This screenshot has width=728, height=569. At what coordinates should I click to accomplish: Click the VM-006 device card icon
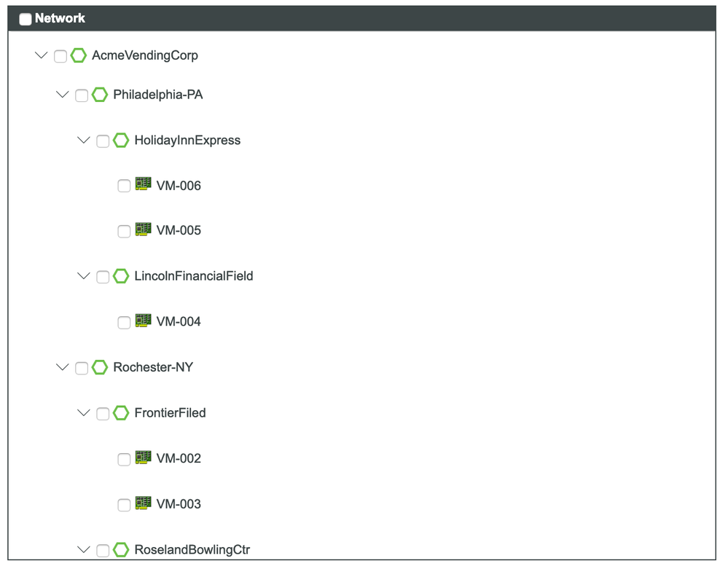coord(143,185)
